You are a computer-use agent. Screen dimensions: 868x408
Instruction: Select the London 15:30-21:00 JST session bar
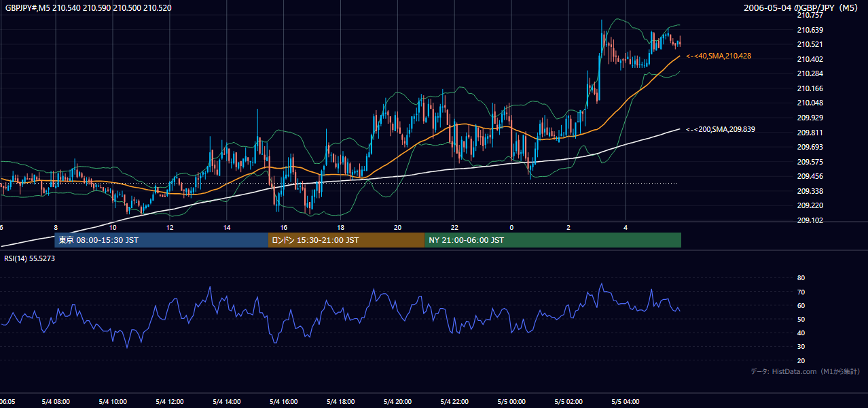pyautogui.click(x=346, y=240)
